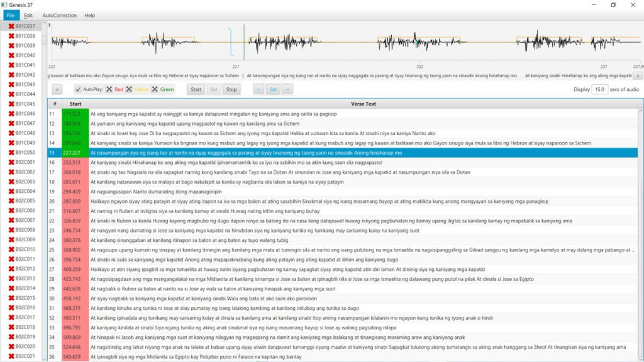Image resolution: width=644 pixels, height=362 pixels.
Task: Click the red X icon beside B01C038
Action: point(11,36)
